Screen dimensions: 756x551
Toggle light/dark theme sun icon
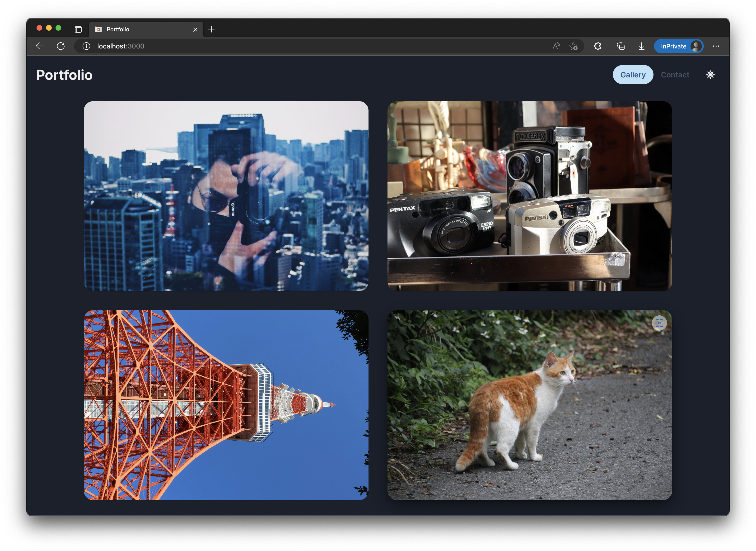[710, 75]
